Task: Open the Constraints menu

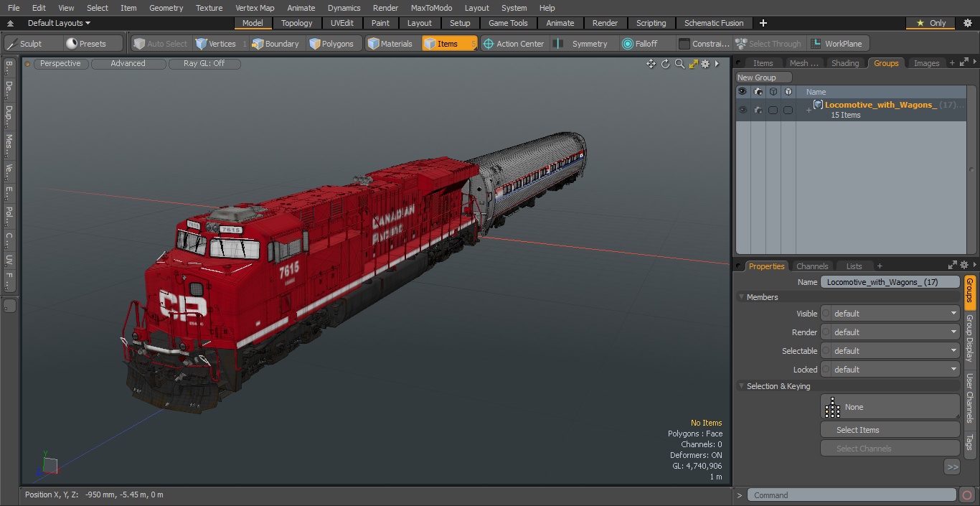Action: pyautogui.click(x=704, y=44)
